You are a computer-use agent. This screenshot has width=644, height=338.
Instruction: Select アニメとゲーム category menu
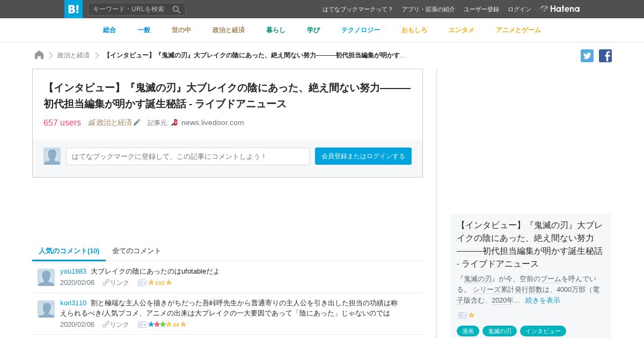518,30
